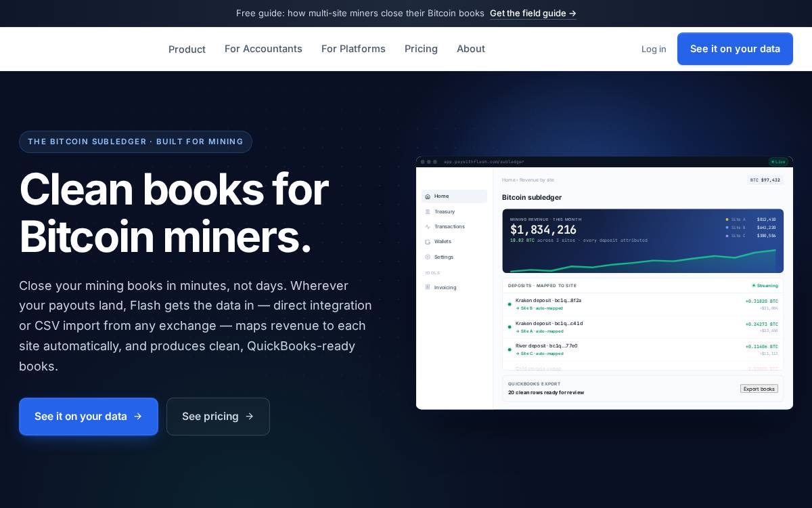Click the +0.24273 BTC amount
Viewport: 812px width, 508px height.
[x=762, y=324]
